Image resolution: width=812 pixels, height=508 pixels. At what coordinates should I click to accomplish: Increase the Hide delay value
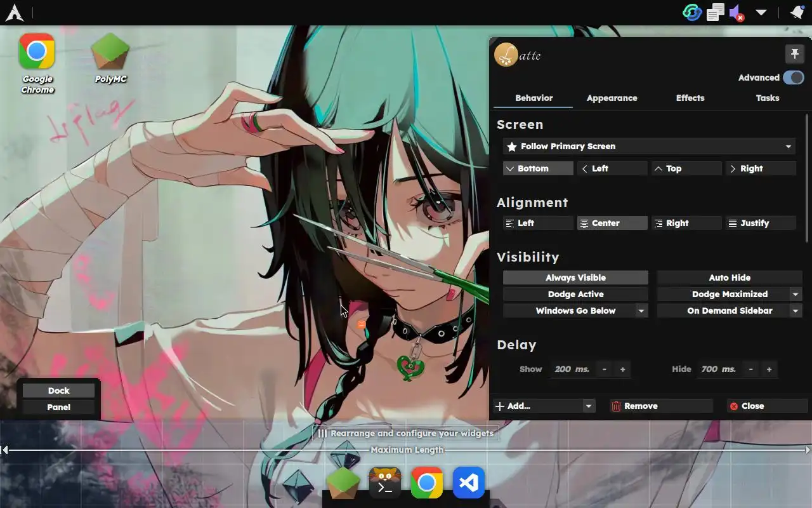[x=769, y=369]
